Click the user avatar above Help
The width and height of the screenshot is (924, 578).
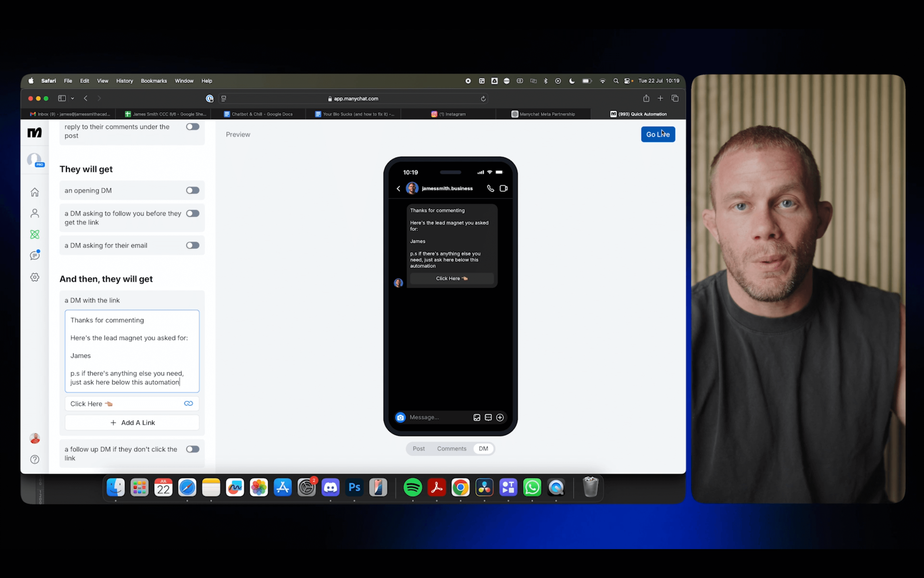(x=35, y=439)
